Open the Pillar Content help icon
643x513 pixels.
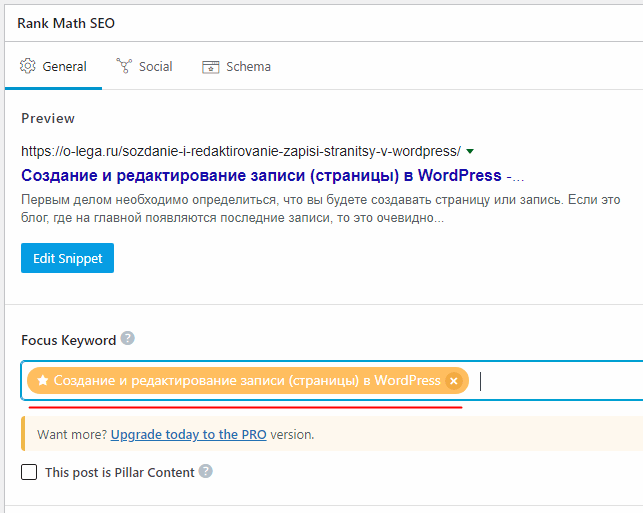pyautogui.click(x=206, y=471)
